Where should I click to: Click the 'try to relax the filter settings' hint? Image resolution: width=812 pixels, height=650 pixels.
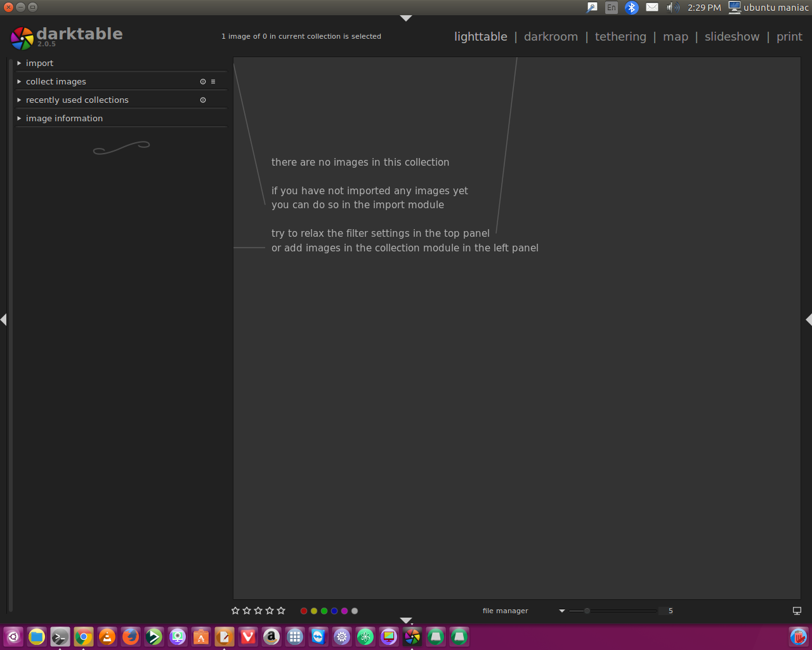pos(381,234)
